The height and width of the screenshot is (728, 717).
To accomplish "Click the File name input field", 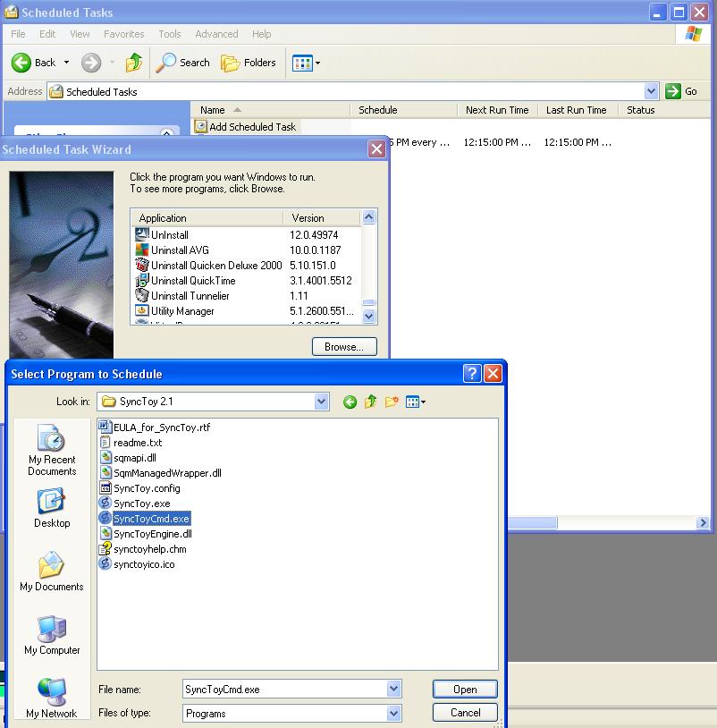I will 285,690.
